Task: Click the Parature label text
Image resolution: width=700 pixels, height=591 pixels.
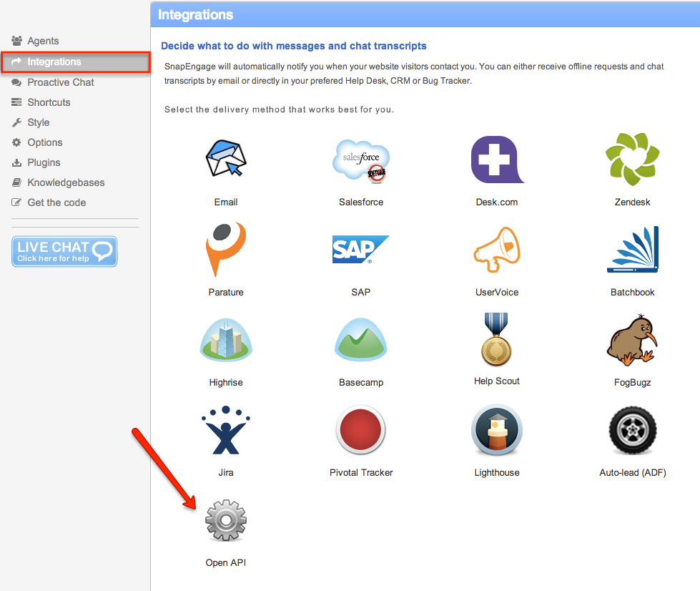Action: pyautogui.click(x=226, y=292)
